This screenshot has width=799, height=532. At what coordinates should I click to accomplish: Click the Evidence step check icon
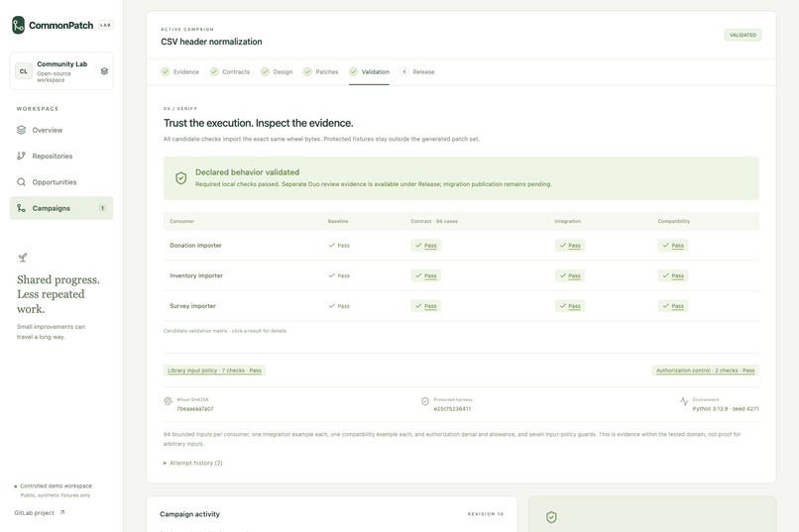pos(166,71)
